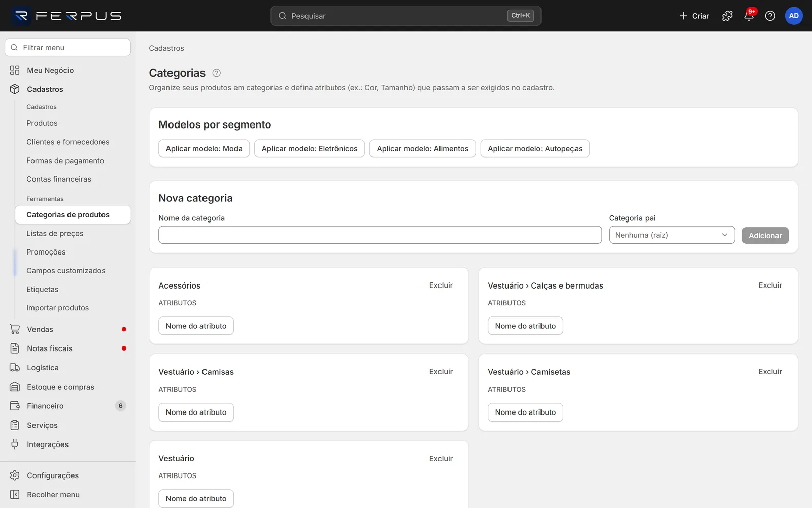Open Clientes e fornecedores menu item
The image size is (812, 508).
(68, 142)
